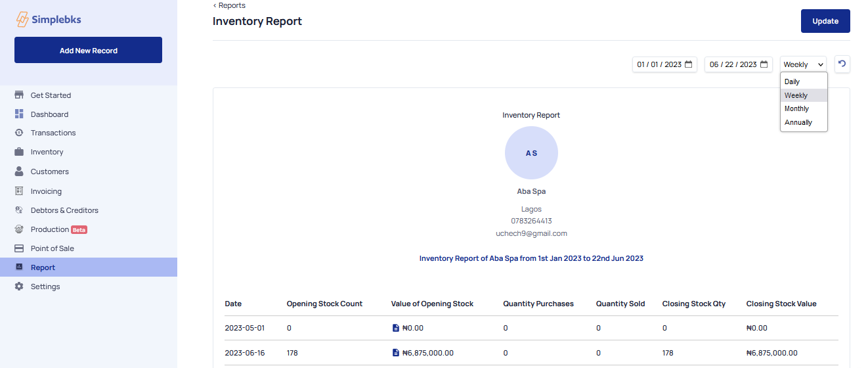Click document icon in 2023-06-16 row

pyautogui.click(x=395, y=353)
